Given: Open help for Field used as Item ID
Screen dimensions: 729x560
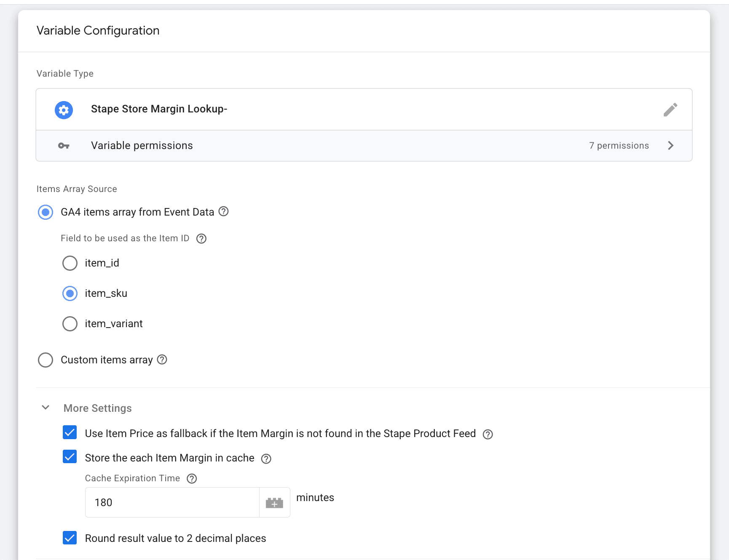Looking at the screenshot, I should pyautogui.click(x=201, y=238).
